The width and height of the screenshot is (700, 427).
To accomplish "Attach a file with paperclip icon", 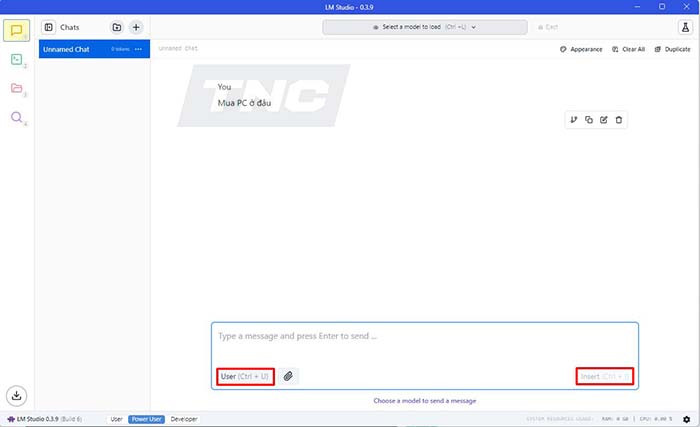I will coord(288,377).
